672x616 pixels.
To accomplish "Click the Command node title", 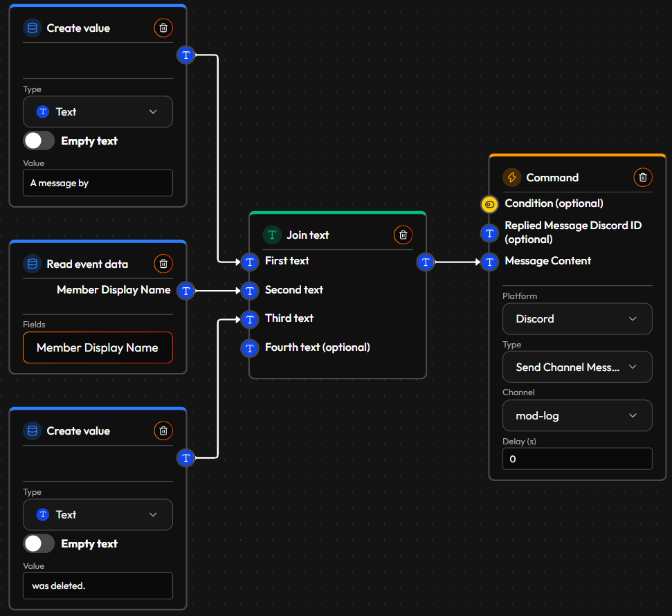I will tap(552, 177).
